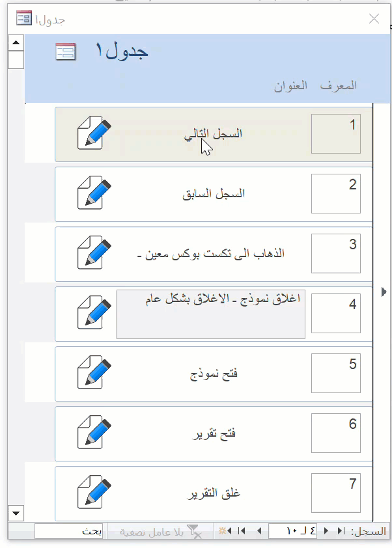392x548 pixels.
Task: Click the بلا عامل تصفية filter button
Action: click(x=160, y=532)
